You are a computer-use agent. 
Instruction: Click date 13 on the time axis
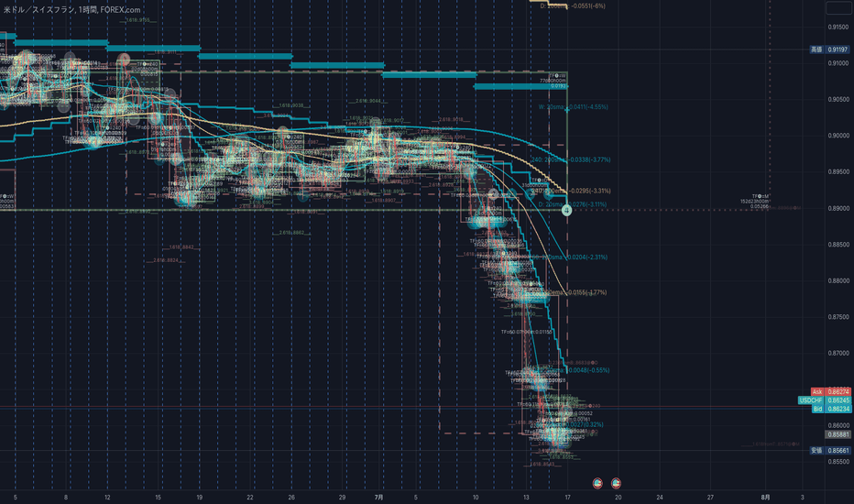click(526, 498)
